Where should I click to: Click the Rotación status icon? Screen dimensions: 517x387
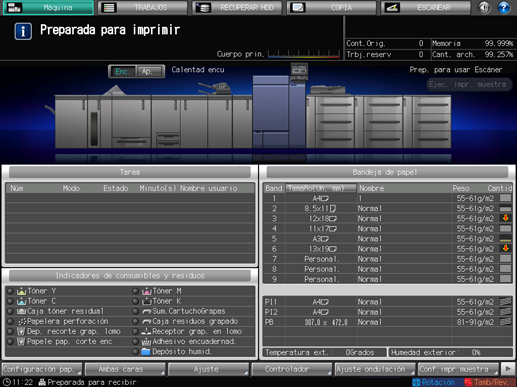coord(416,382)
